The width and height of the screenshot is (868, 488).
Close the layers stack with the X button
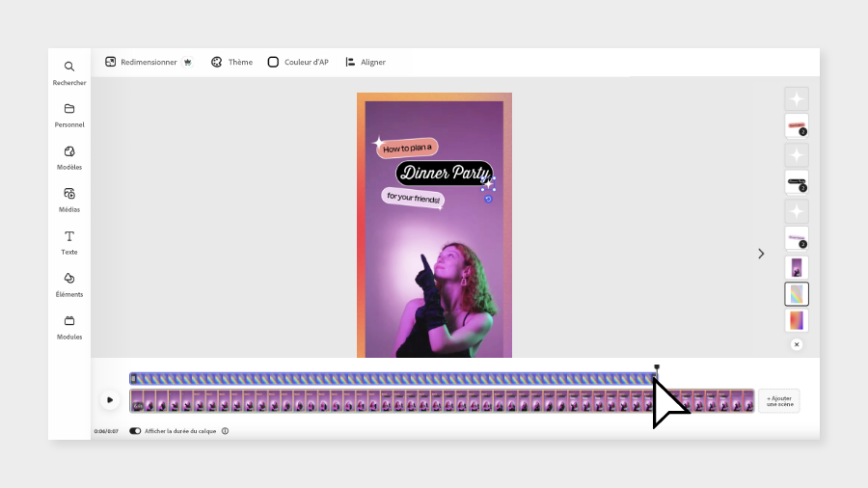pyautogui.click(x=797, y=344)
